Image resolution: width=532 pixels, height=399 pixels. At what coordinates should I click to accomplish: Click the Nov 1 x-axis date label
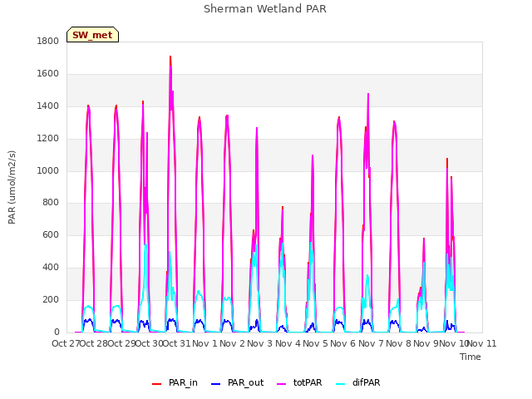(x=204, y=343)
